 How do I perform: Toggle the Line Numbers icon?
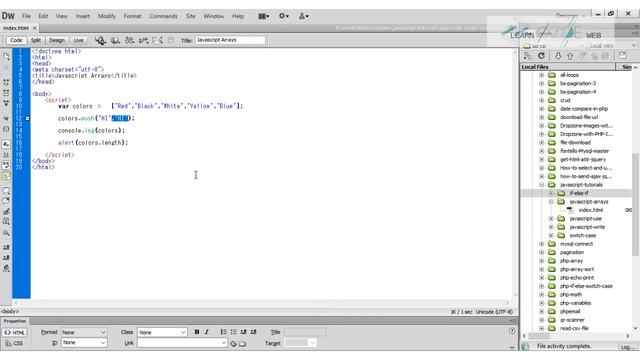click(x=6, y=144)
